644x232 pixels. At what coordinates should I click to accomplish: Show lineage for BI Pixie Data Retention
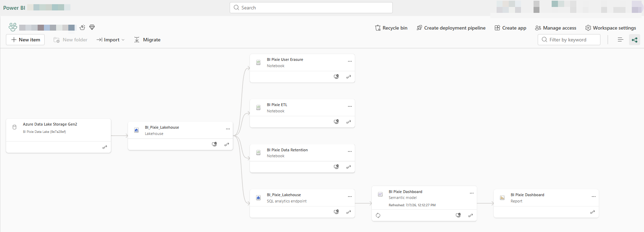pos(348,167)
